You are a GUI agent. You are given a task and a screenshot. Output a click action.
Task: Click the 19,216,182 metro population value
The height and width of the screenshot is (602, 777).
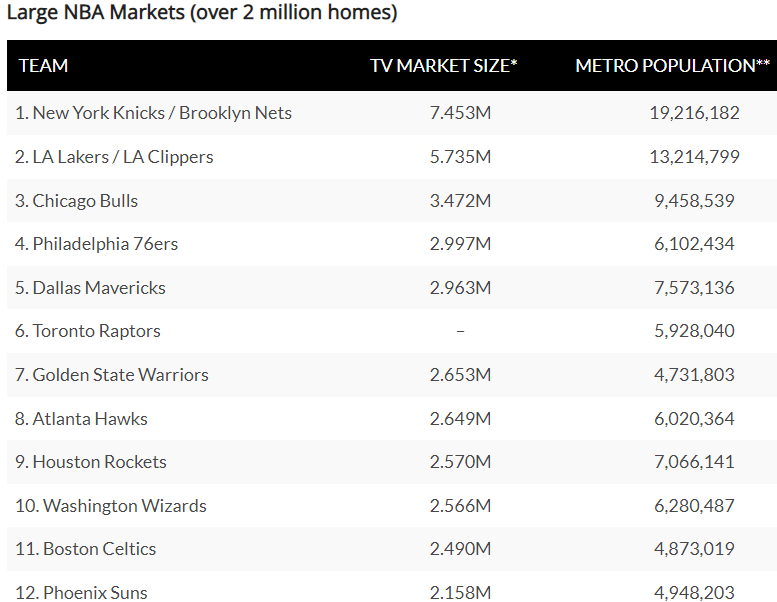point(694,113)
